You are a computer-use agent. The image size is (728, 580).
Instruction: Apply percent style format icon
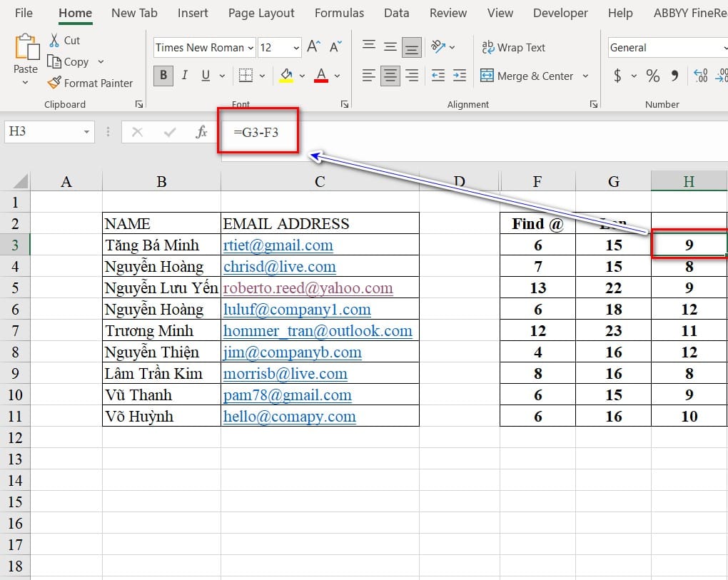pyautogui.click(x=652, y=76)
